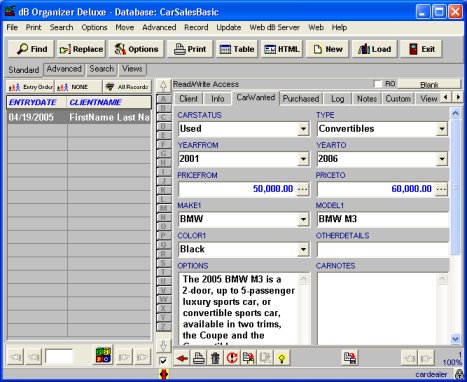This screenshot has width=467, height=382.
Task: Click the HTML export button
Action: click(x=282, y=49)
